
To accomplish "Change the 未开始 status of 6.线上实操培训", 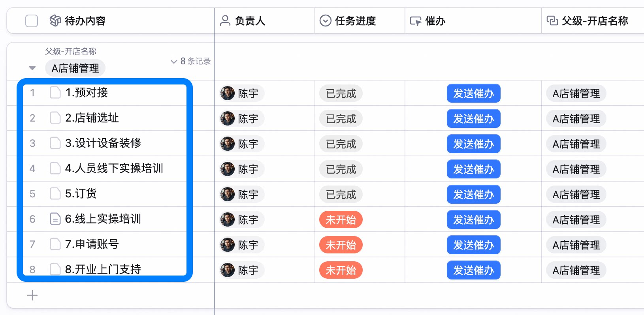I will point(341,220).
